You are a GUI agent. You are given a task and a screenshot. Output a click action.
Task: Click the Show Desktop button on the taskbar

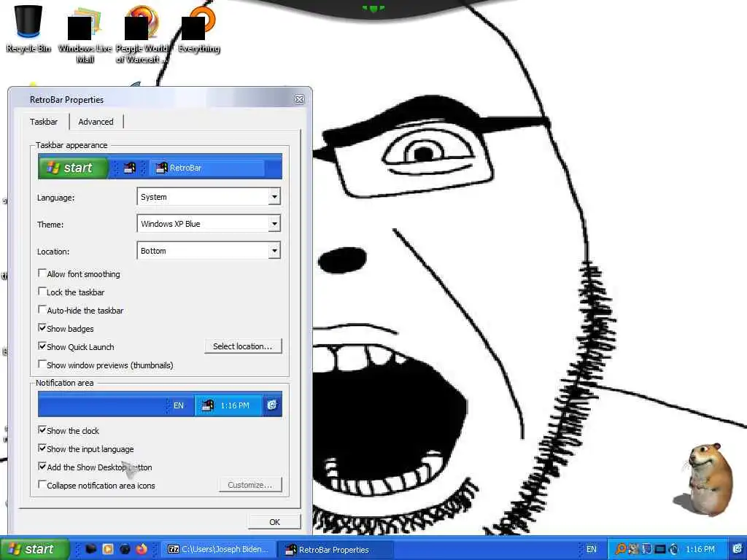point(738,549)
